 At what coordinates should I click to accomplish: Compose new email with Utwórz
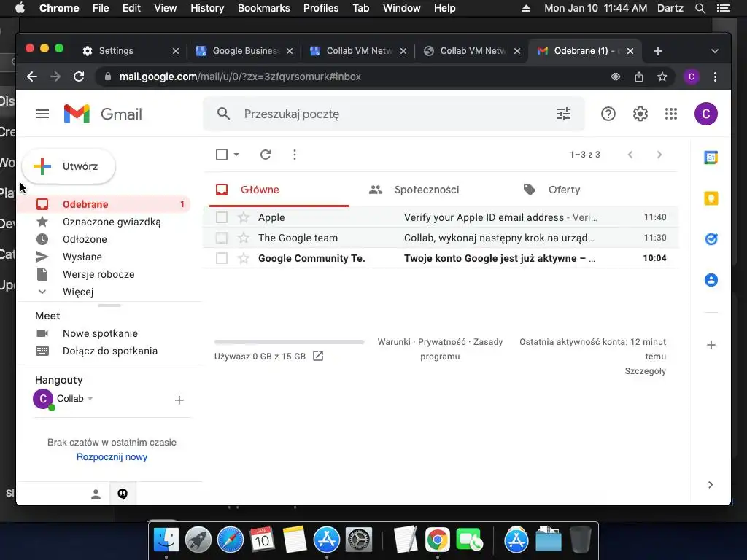pyautogui.click(x=69, y=166)
